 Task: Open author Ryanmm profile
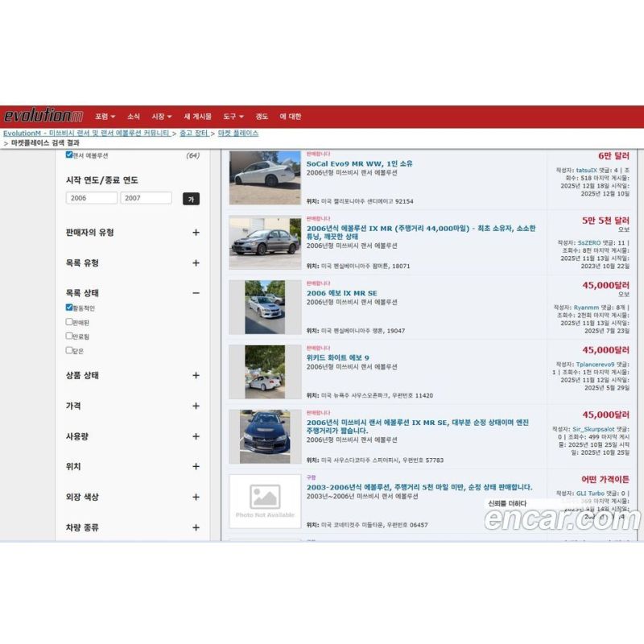587,308
